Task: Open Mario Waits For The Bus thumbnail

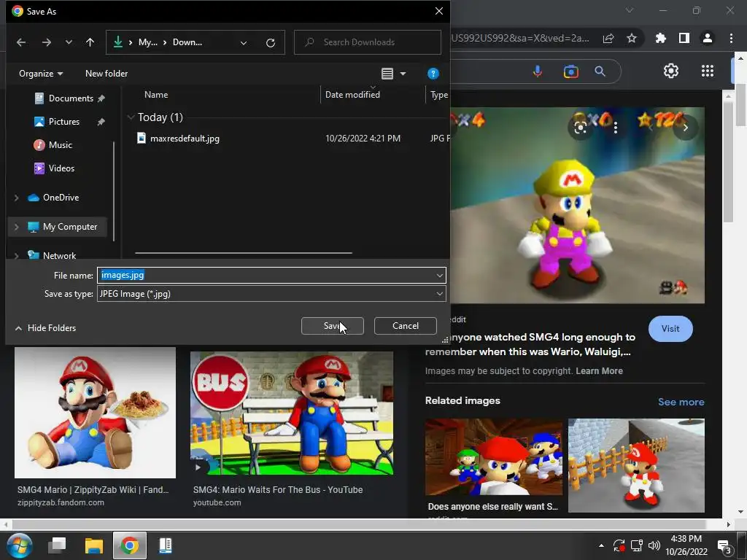Action: point(292,413)
